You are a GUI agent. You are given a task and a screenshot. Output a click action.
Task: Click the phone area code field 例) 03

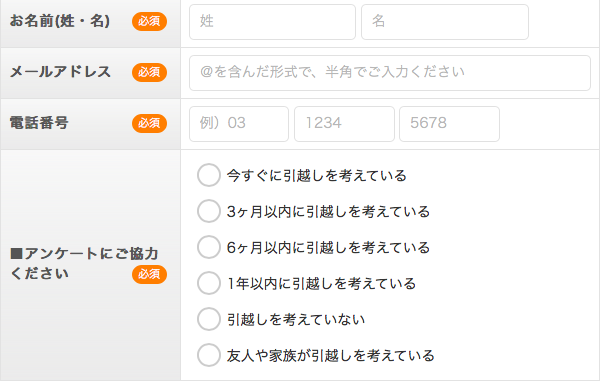click(239, 124)
